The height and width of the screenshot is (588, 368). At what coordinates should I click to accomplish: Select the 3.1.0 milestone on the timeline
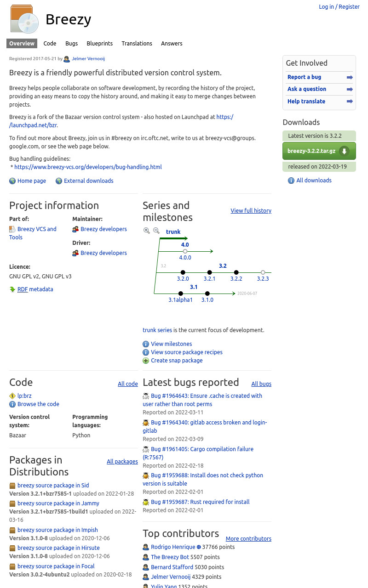(207, 300)
